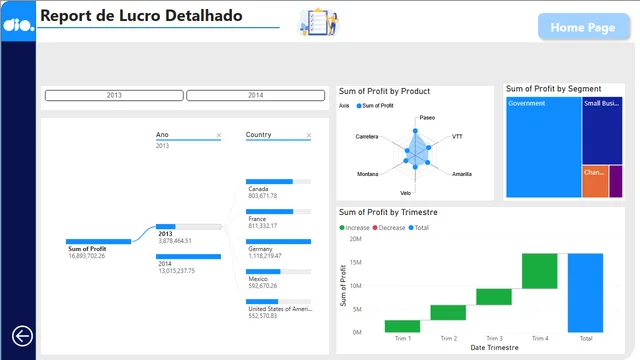Click the Trim 1 waterfall bar

(402, 326)
